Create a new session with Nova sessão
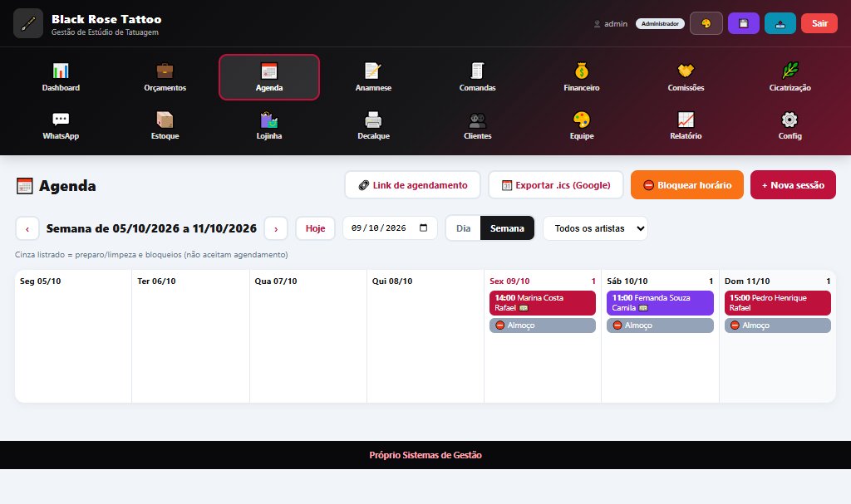This screenshot has width=851, height=504. (793, 185)
